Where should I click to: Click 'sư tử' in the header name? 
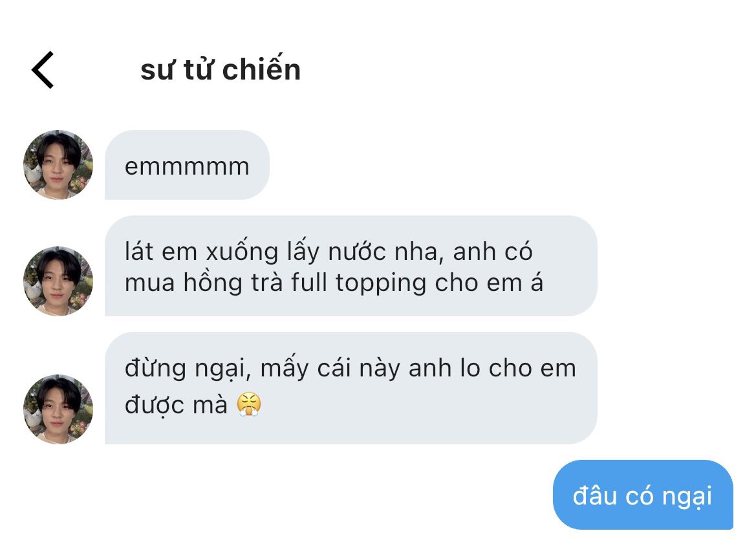(177, 70)
